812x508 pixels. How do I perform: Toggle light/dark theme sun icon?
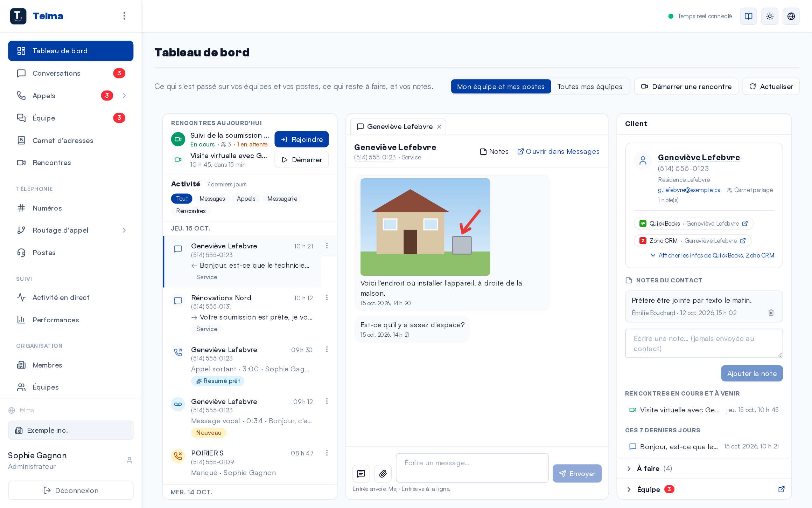point(770,16)
